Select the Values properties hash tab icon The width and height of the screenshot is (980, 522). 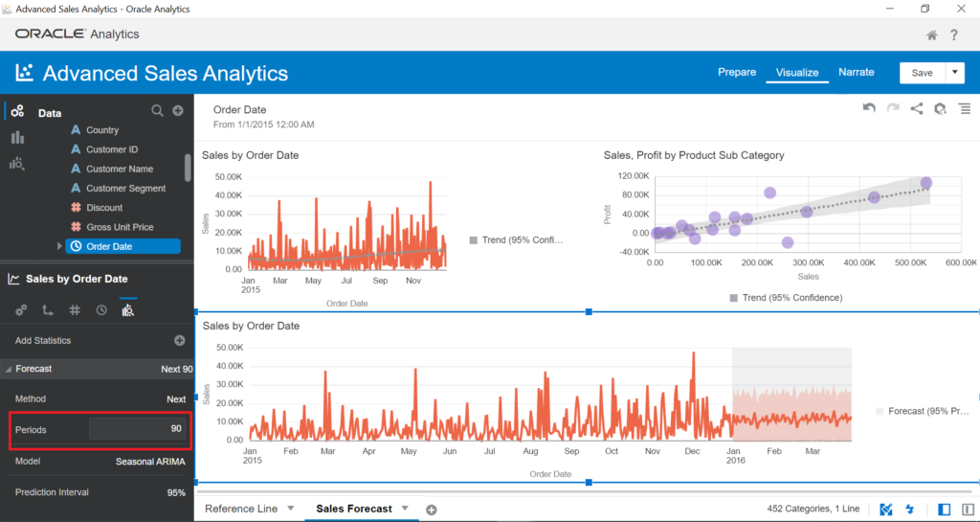75,310
